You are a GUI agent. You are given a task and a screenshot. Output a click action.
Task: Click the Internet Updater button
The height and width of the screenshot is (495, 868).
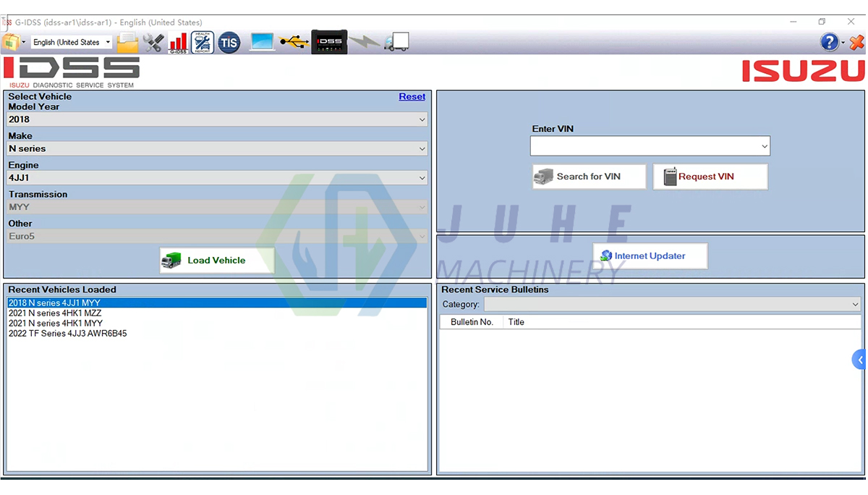pyautogui.click(x=650, y=255)
